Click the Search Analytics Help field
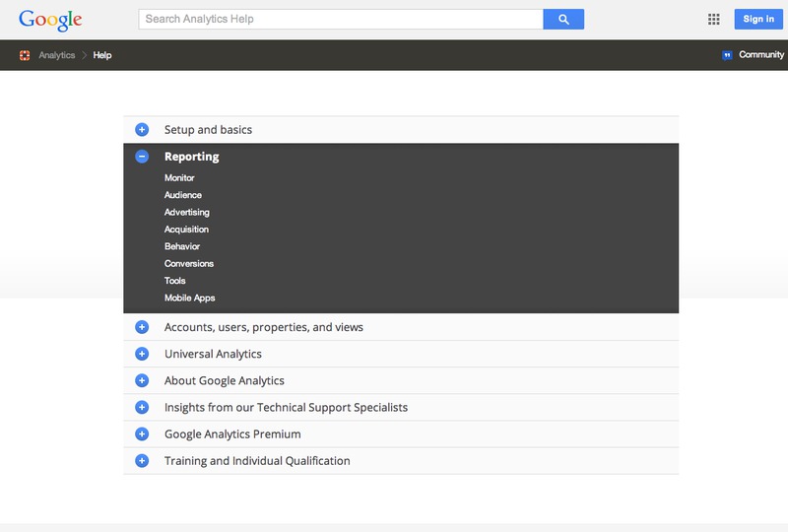 [x=341, y=19]
